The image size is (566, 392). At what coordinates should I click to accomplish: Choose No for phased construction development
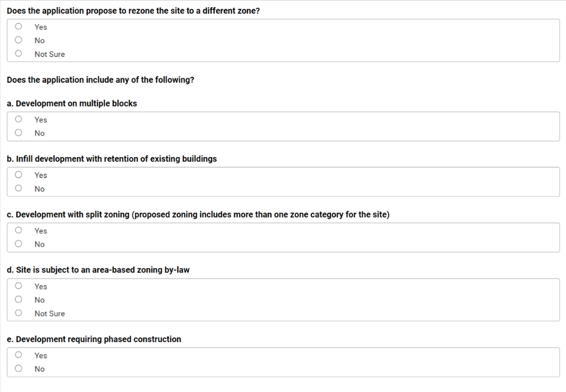tap(19, 368)
